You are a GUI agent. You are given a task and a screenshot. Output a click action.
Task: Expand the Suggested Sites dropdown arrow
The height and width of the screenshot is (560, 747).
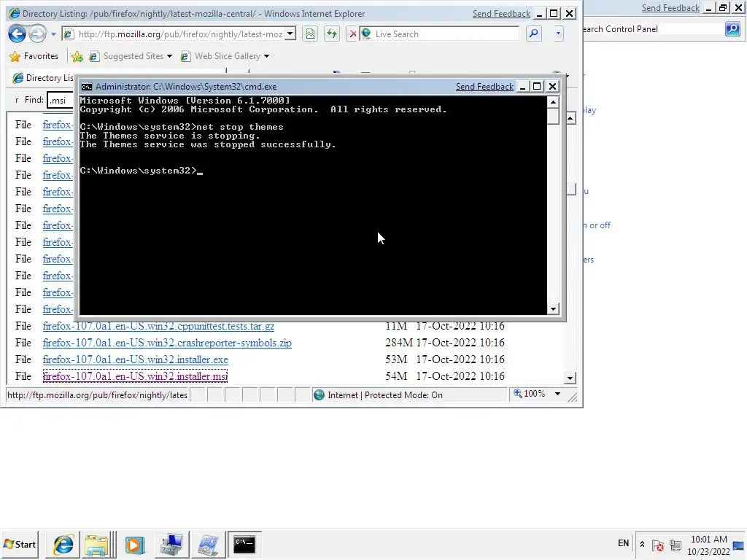(169, 56)
